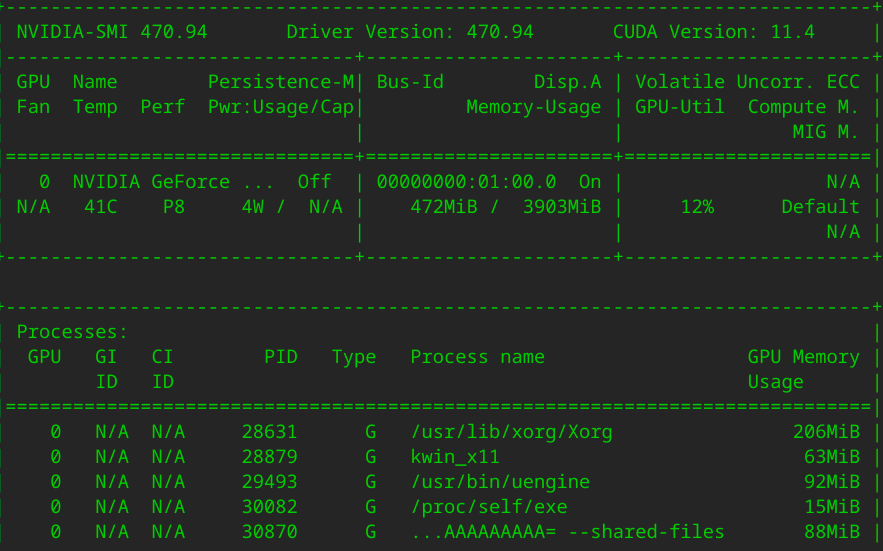This screenshot has width=883, height=551.
Task: Click the /usr/bin/uengine process name
Action: (500, 482)
